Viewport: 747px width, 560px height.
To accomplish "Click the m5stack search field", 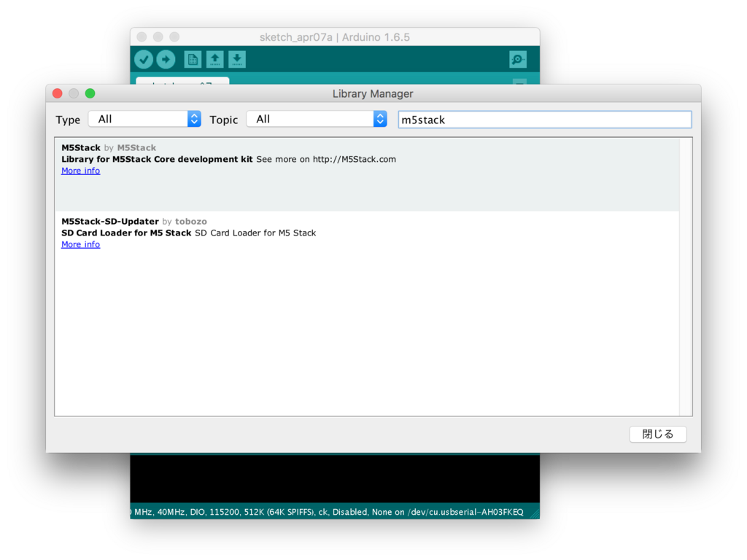I will (x=544, y=120).
